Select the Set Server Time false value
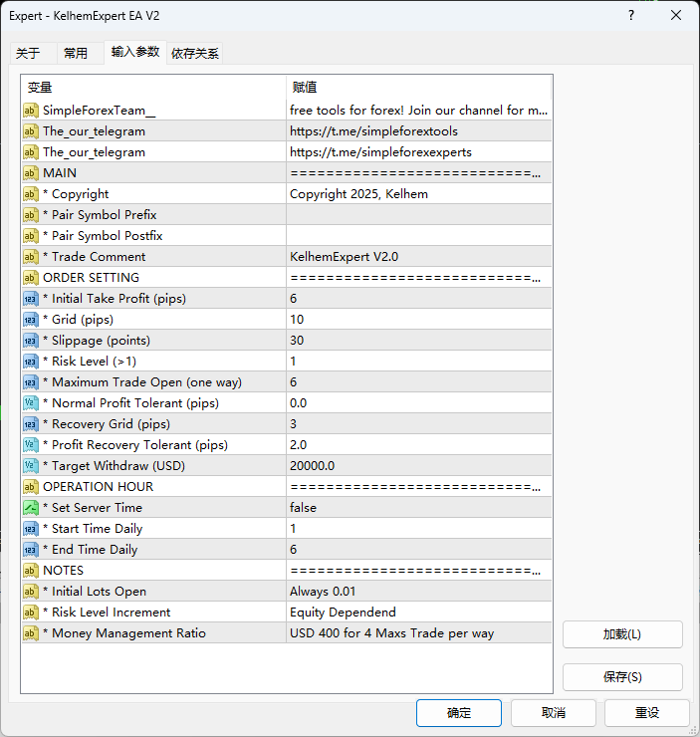The width and height of the screenshot is (700, 737). tap(417, 508)
